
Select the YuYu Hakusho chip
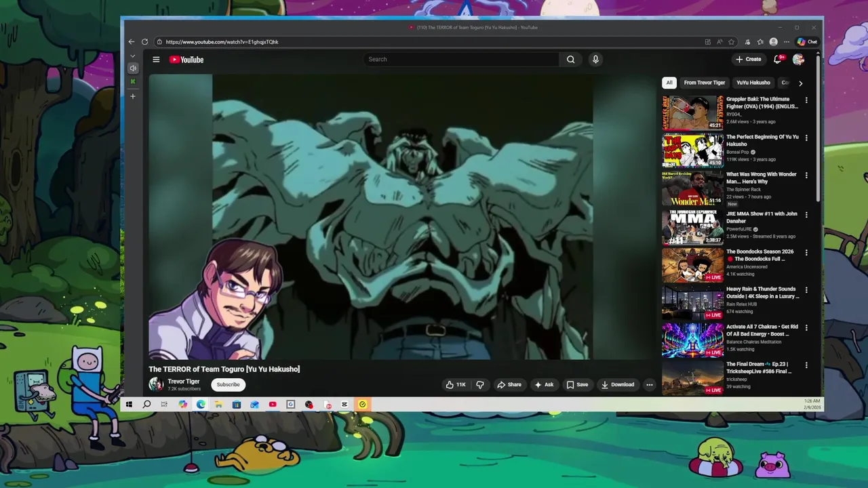coord(753,83)
